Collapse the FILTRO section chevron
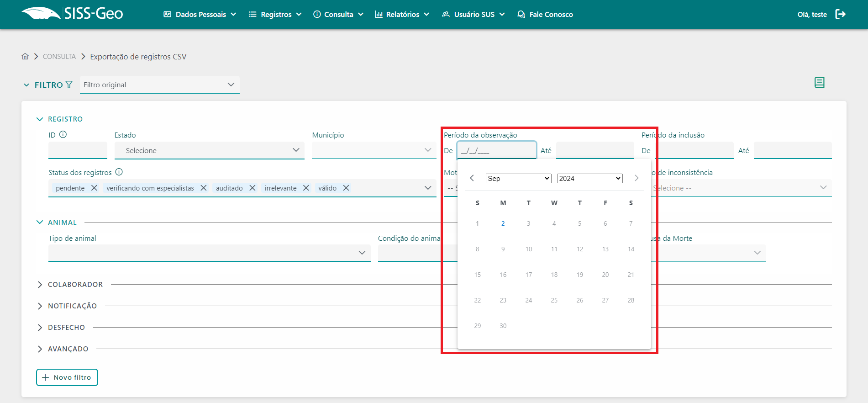 pos(26,85)
